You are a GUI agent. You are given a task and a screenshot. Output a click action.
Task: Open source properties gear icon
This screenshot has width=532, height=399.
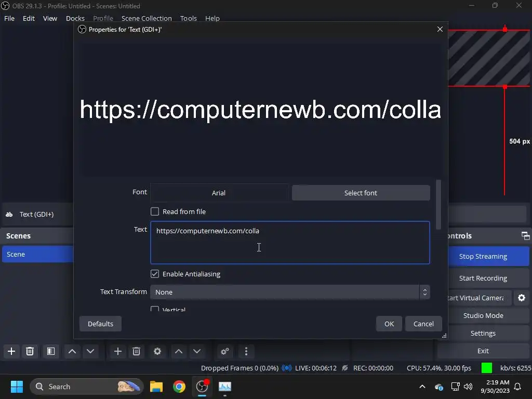click(157, 351)
